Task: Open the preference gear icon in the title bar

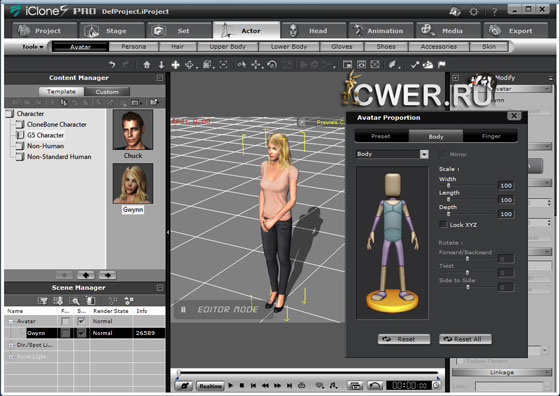Action: click(x=474, y=11)
